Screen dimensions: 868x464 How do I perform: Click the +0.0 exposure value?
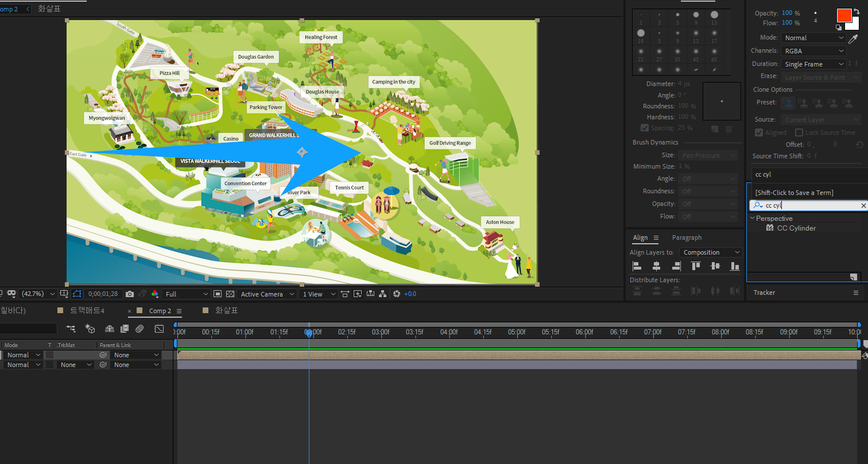[410, 294]
